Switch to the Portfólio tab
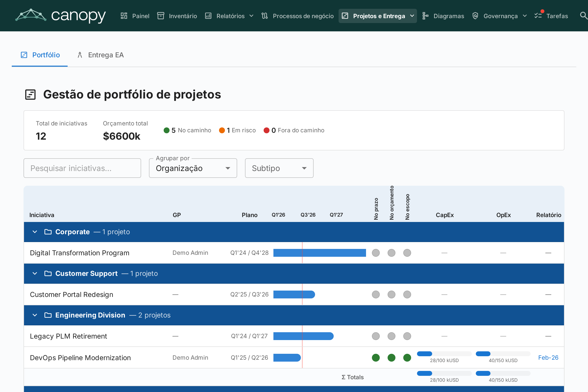This screenshot has height=392, width=588. tap(40, 55)
